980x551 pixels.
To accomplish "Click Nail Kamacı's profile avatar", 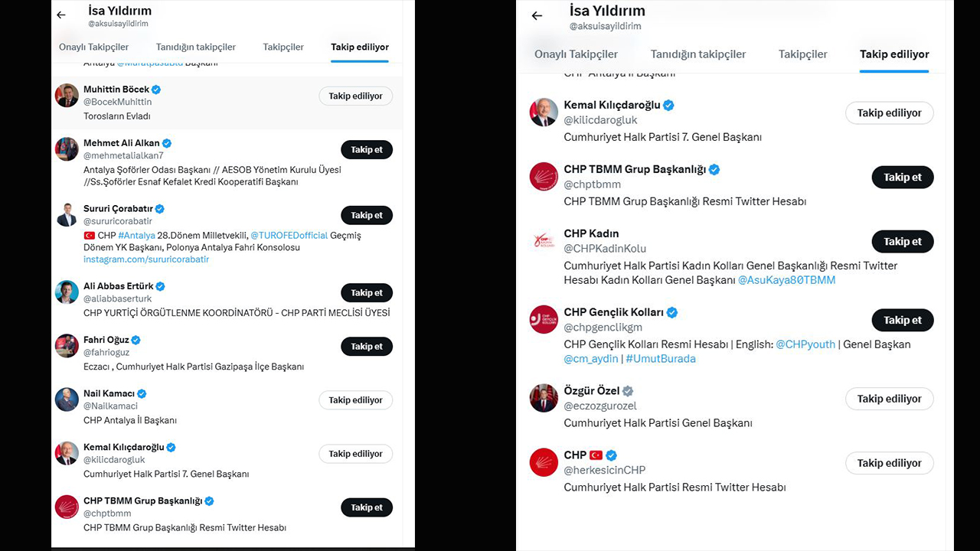I will coord(67,399).
